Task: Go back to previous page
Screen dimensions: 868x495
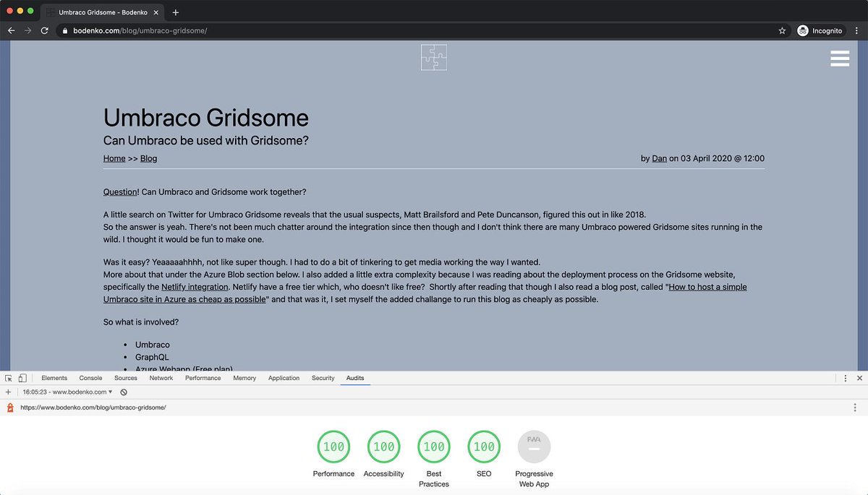Action: click(x=11, y=31)
